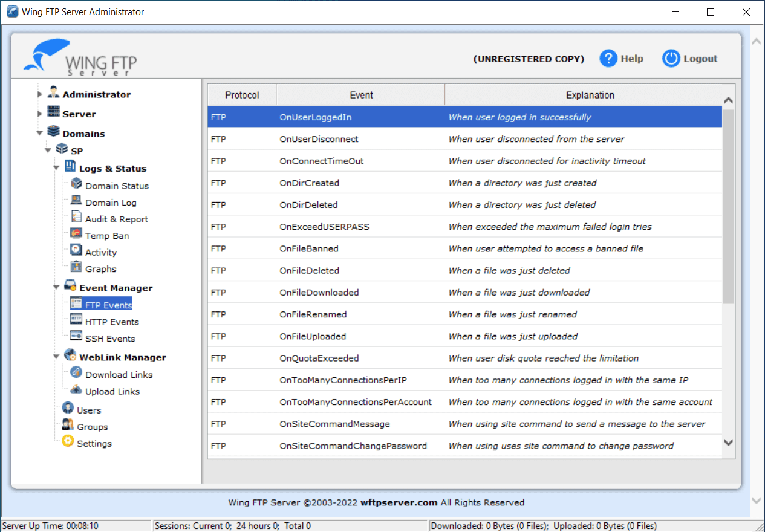Image resolution: width=765 pixels, height=532 pixels.
Task: Collapse the WebLink Manager arrow
Action: tap(57, 357)
